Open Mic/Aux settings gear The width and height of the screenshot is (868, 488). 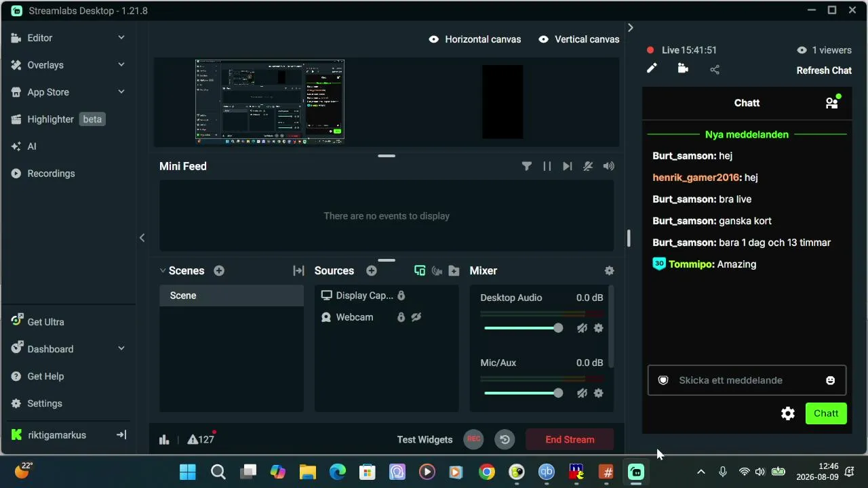pyautogui.click(x=599, y=393)
